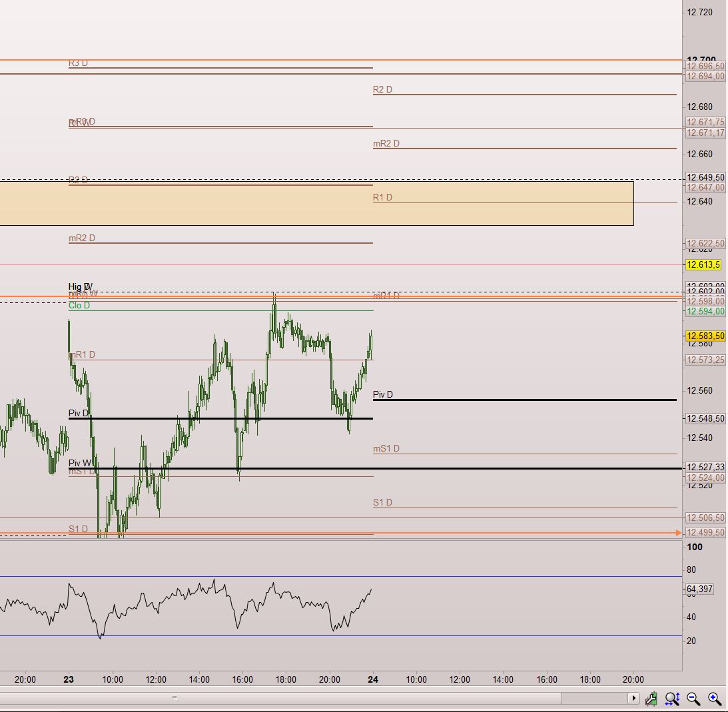
Task: Click date label 24 on time axis
Action: click(x=373, y=679)
